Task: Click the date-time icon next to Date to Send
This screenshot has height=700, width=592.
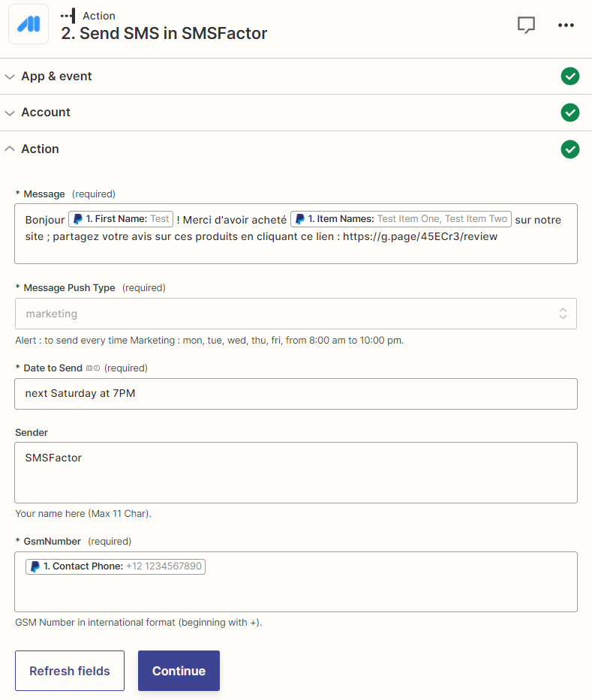Action: tap(93, 368)
